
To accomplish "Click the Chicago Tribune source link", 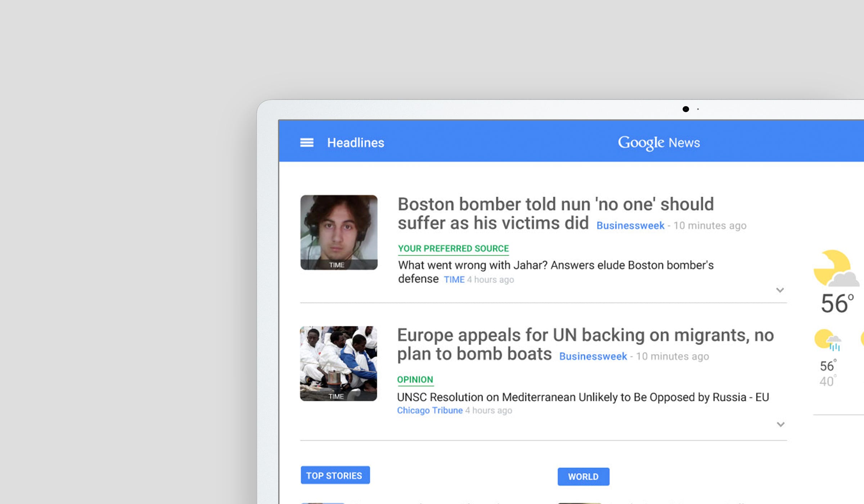I will [430, 410].
